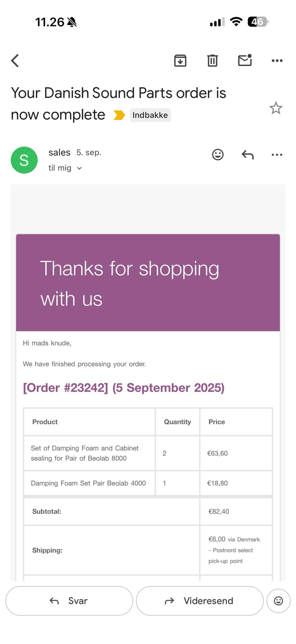Delete email with trash icon
Viewport: 296px width, 644px height.
(212, 61)
